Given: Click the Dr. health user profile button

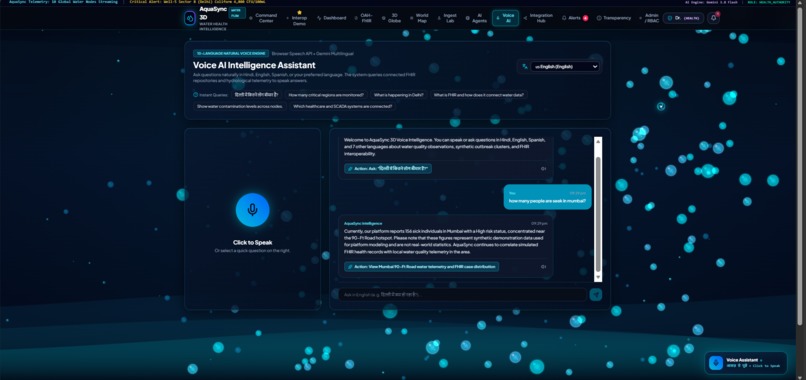Looking at the screenshot, I should pyautogui.click(x=683, y=18).
